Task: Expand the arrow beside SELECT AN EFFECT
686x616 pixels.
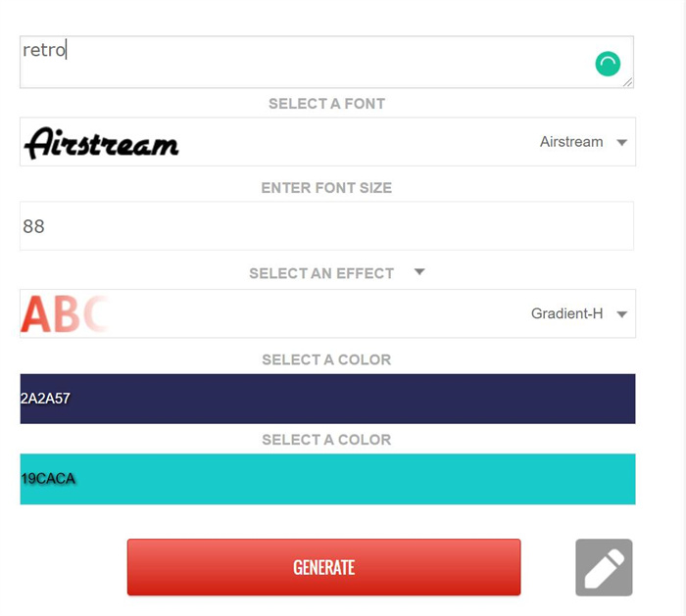Action: click(x=419, y=272)
